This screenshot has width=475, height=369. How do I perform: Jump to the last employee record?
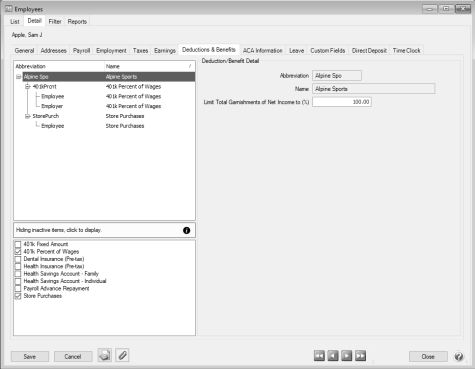click(360, 356)
